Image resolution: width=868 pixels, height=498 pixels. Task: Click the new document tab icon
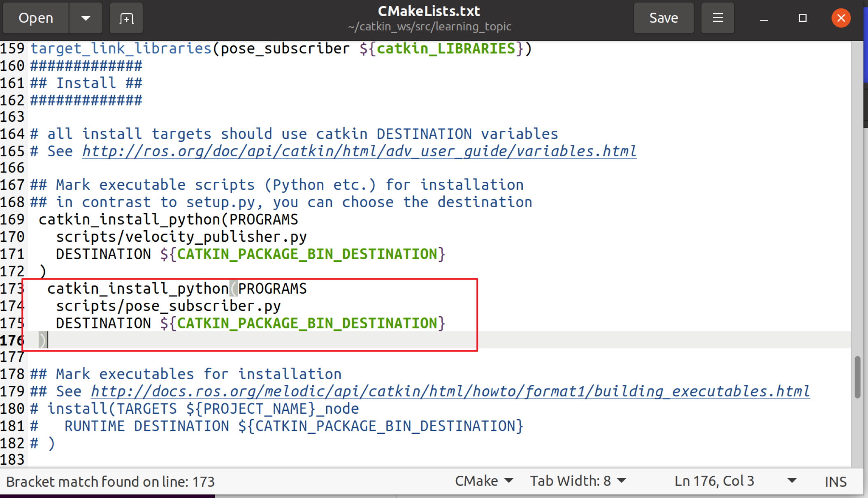[126, 18]
